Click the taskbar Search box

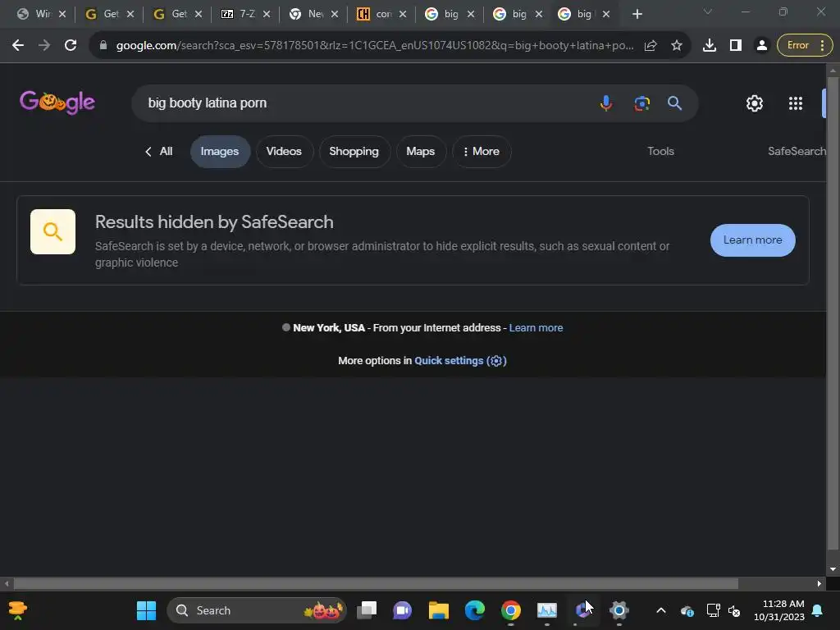pyautogui.click(x=257, y=610)
